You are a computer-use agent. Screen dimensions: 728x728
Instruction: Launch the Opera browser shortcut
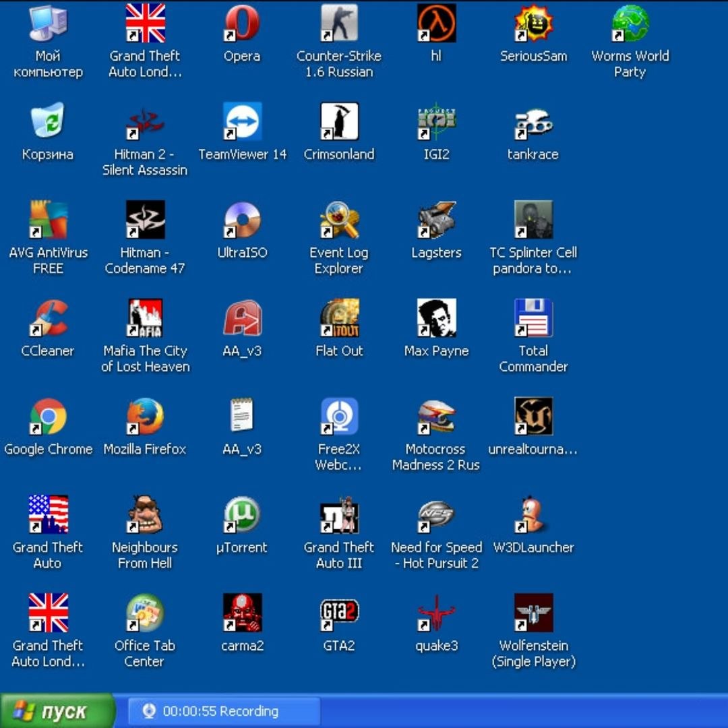242,23
